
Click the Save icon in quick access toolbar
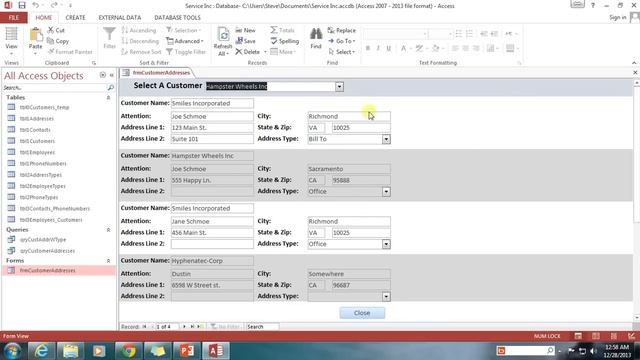tap(22, 5)
